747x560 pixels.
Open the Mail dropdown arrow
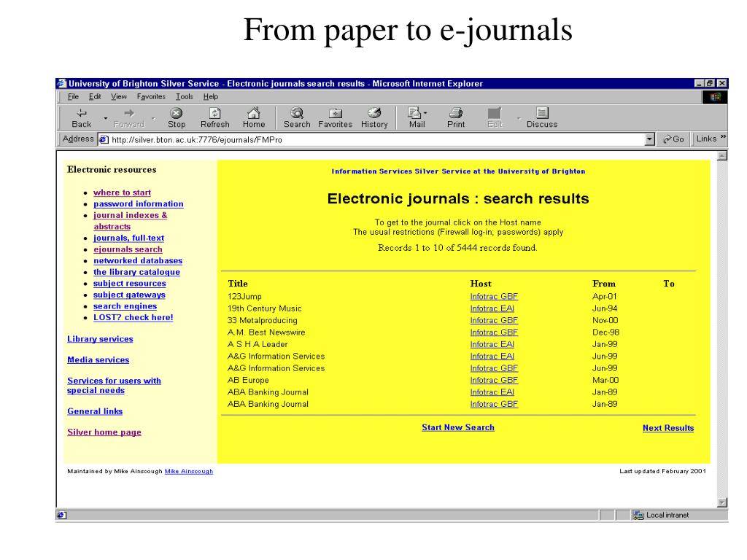[x=425, y=113]
